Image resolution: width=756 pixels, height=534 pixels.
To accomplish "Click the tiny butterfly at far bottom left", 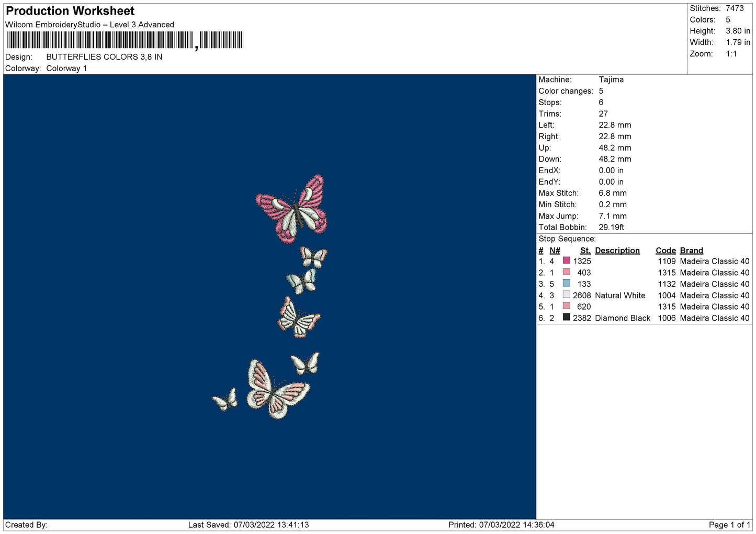I will pyautogui.click(x=225, y=400).
